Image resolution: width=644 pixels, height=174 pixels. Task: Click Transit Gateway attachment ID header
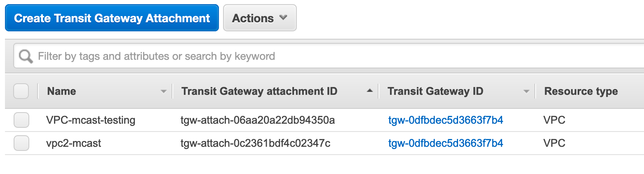pyautogui.click(x=259, y=91)
